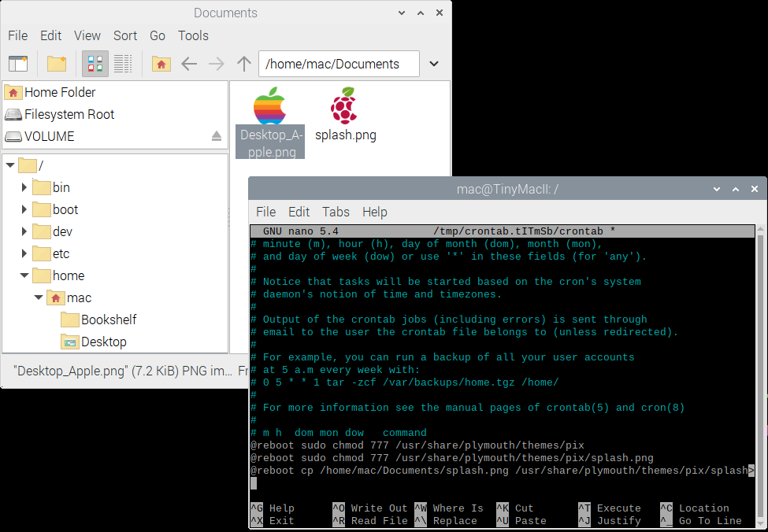Viewport: 768px width, 532px height.
Task: Open the Tools menu
Action: coord(193,35)
